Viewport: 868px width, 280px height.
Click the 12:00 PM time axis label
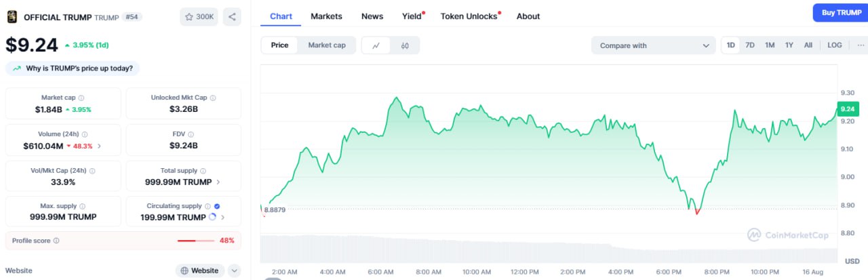tap(525, 272)
